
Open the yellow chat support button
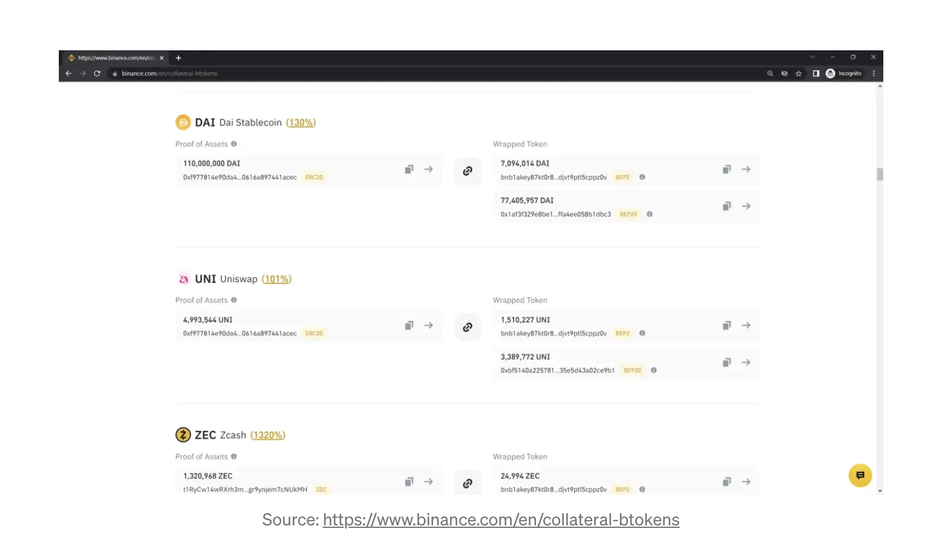(x=860, y=476)
